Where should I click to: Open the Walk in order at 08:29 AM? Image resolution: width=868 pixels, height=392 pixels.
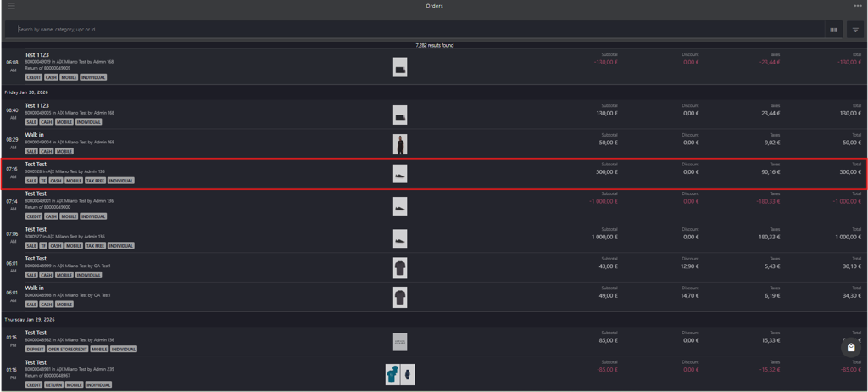point(434,143)
